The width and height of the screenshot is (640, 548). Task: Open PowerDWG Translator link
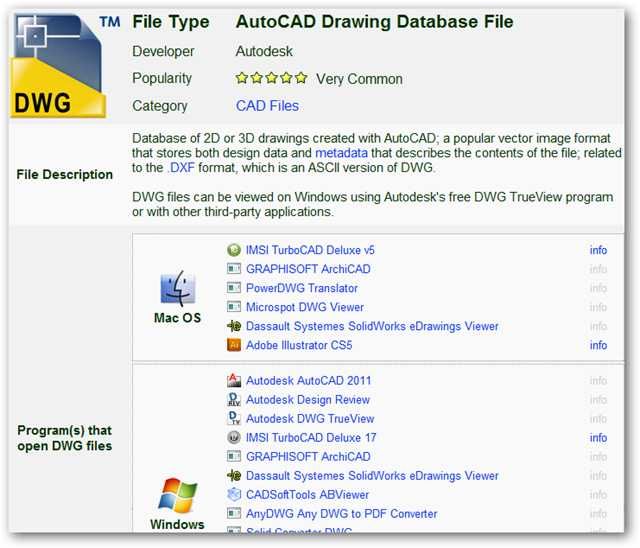[x=302, y=288]
